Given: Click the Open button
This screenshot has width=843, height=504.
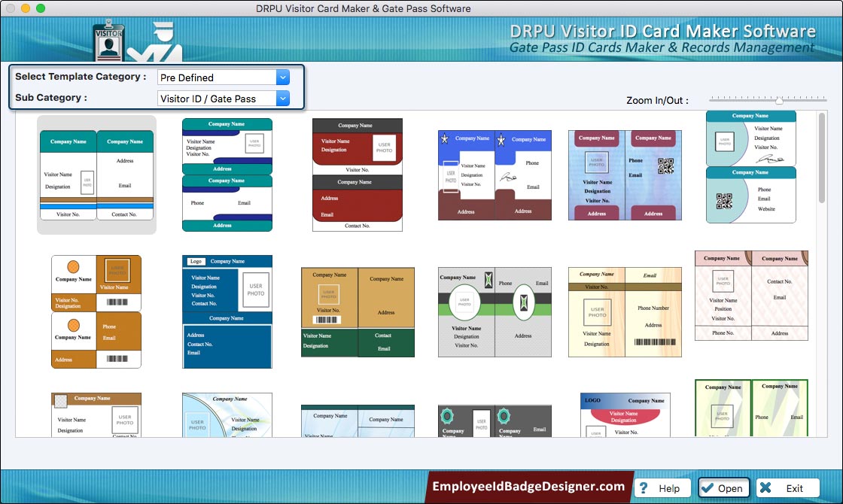Looking at the screenshot, I should pos(723,488).
